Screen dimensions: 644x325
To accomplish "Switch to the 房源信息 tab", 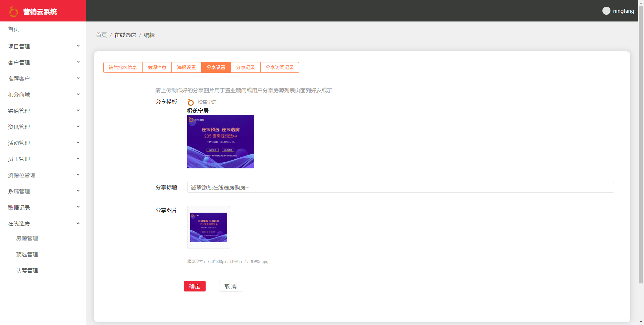I will pyautogui.click(x=157, y=67).
